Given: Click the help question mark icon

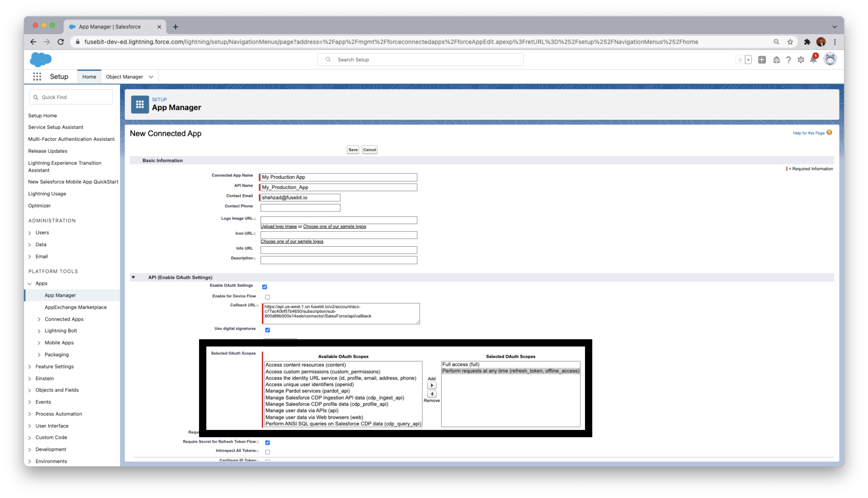Looking at the screenshot, I should point(788,60).
